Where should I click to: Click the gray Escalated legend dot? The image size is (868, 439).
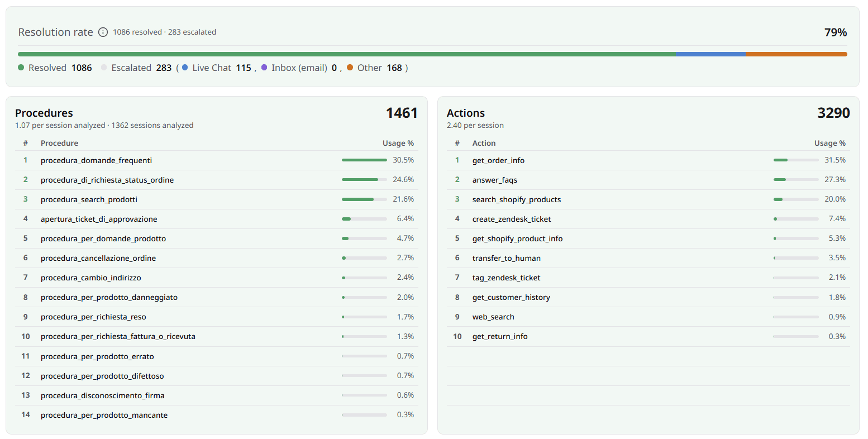pyautogui.click(x=104, y=68)
